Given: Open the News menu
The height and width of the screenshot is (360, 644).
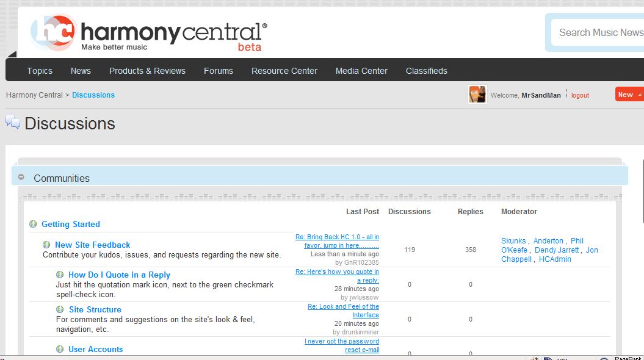Looking at the screenshot, I should point(81,71).
